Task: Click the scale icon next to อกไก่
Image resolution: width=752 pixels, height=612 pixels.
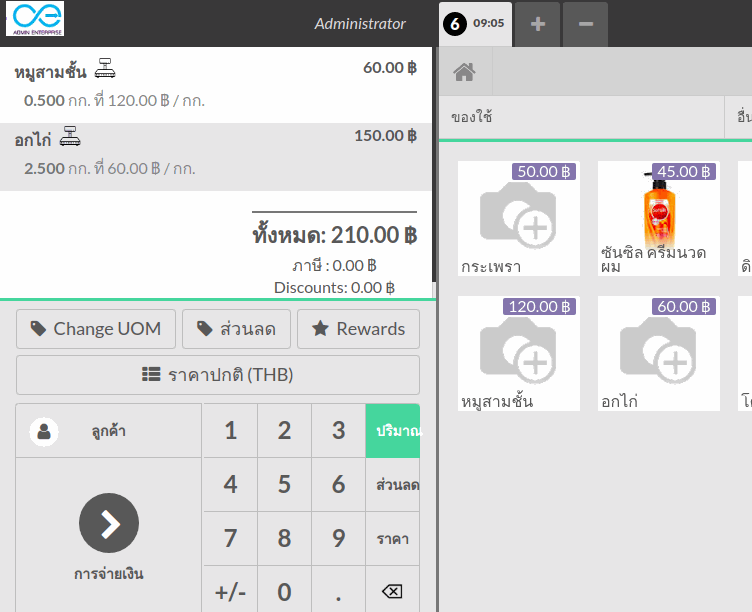Action: 69,137
